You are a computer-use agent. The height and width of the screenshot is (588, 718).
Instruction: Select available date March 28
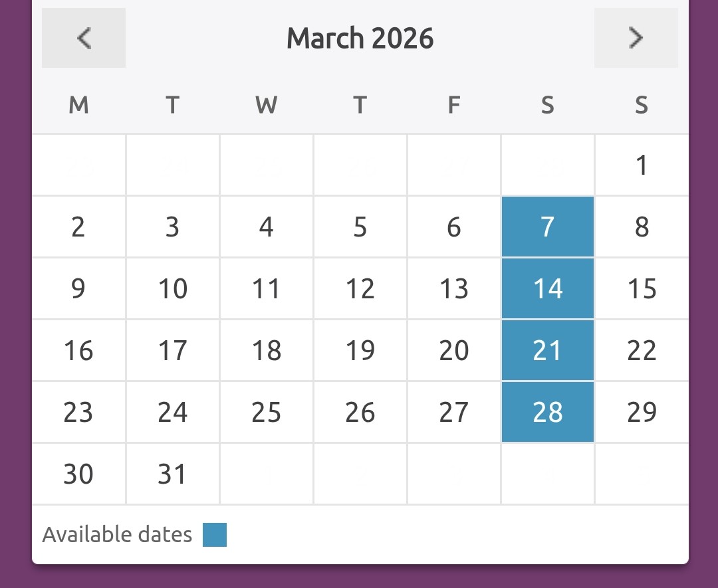tap(547, 413)
